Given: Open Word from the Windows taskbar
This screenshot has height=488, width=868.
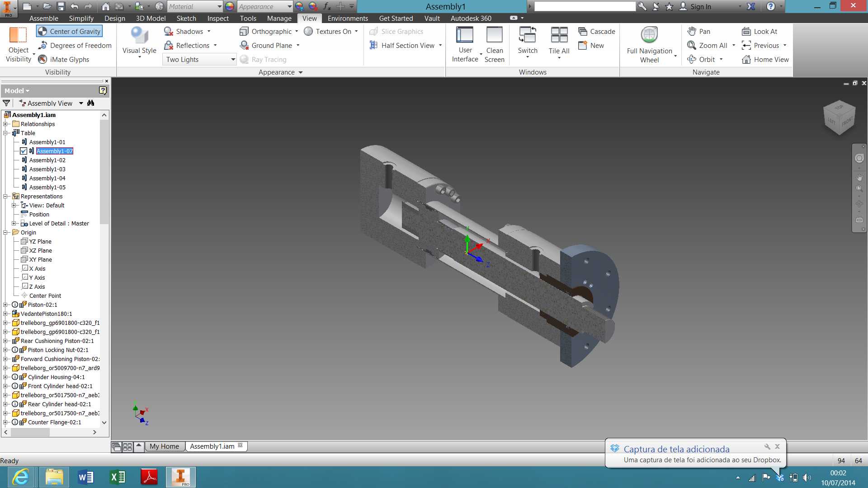Looking at the screenshot, I should point(86,477).
